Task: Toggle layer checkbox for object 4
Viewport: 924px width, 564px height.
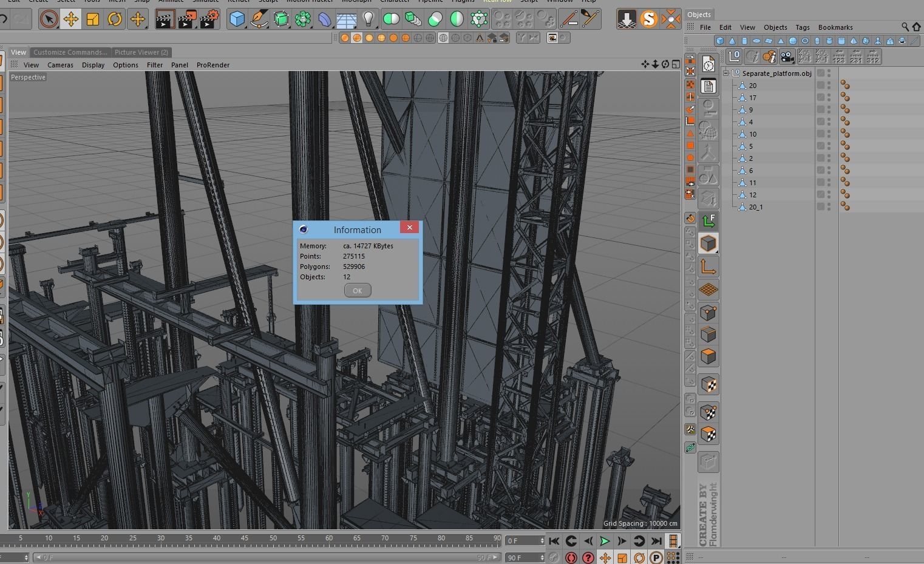Action: (820, 122)
